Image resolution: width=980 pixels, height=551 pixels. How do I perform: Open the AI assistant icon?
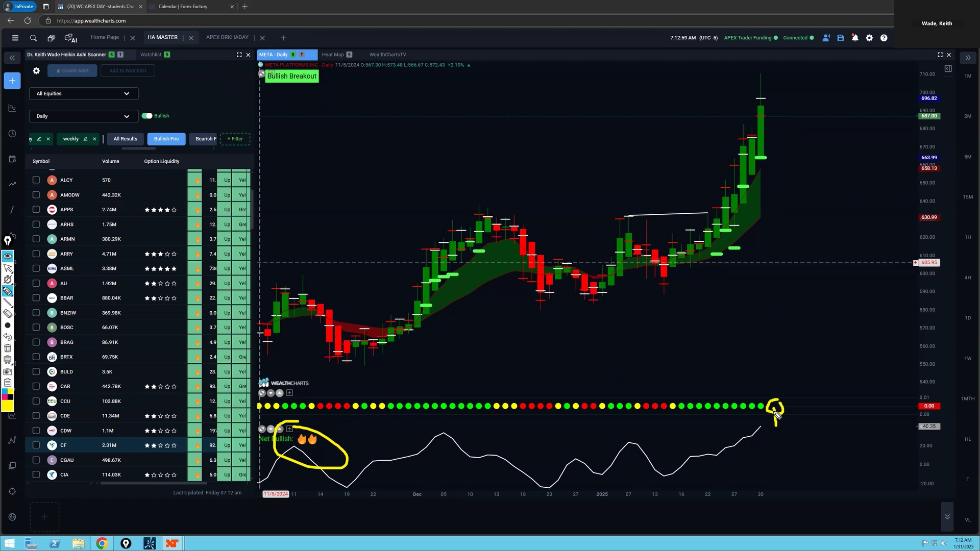[70, 38]
